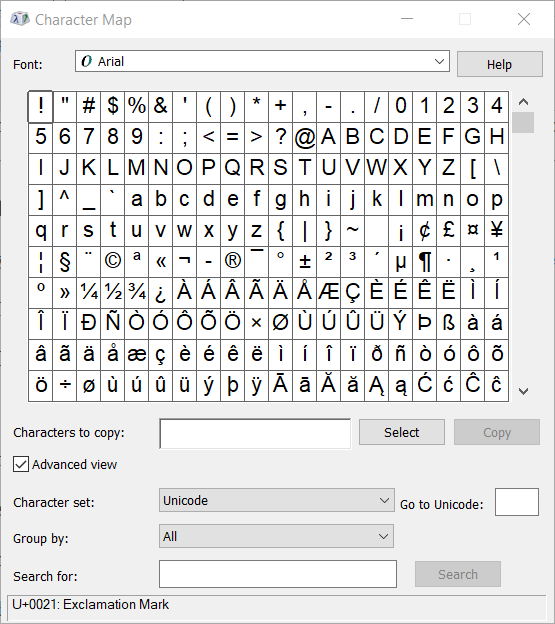
Task: Select the registered trademark ® character
Action: pyautogui.click(x=232, y=261)
